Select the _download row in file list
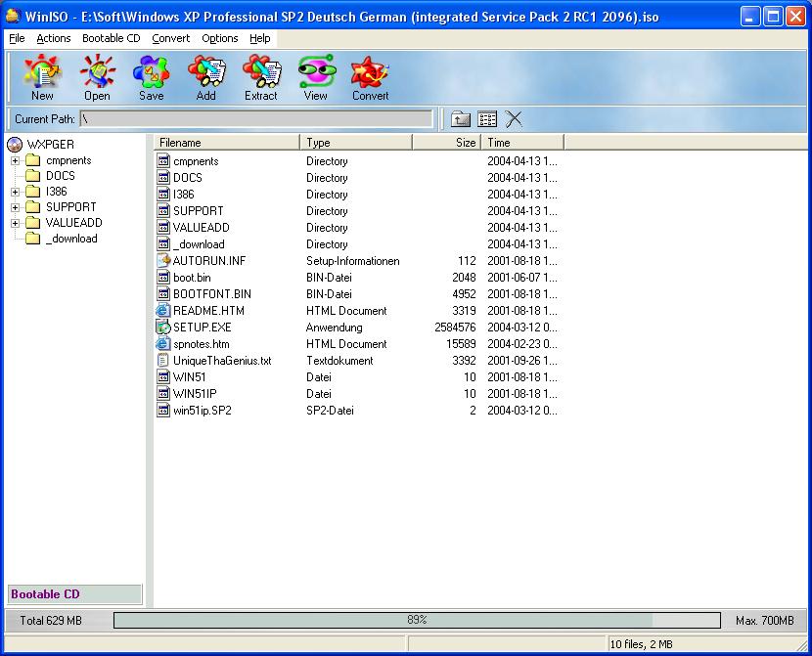This screenshot has height=656, width=812. tap(357, 243)
